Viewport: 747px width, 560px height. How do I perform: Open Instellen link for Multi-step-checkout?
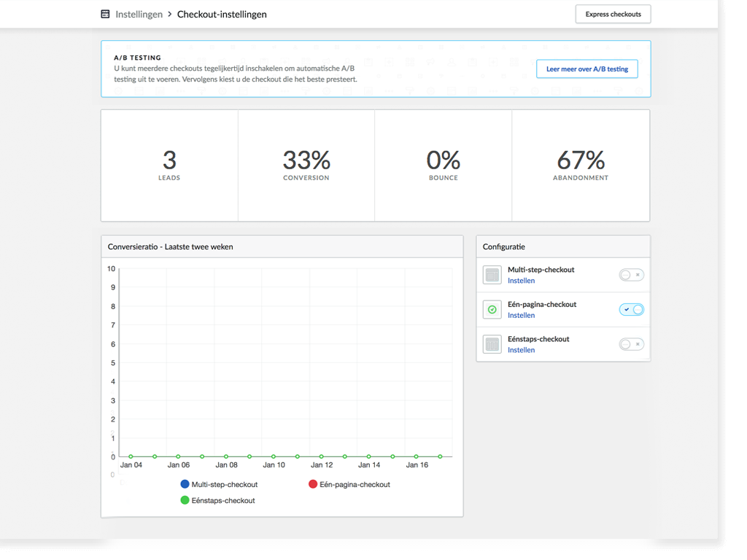(521, 281)
